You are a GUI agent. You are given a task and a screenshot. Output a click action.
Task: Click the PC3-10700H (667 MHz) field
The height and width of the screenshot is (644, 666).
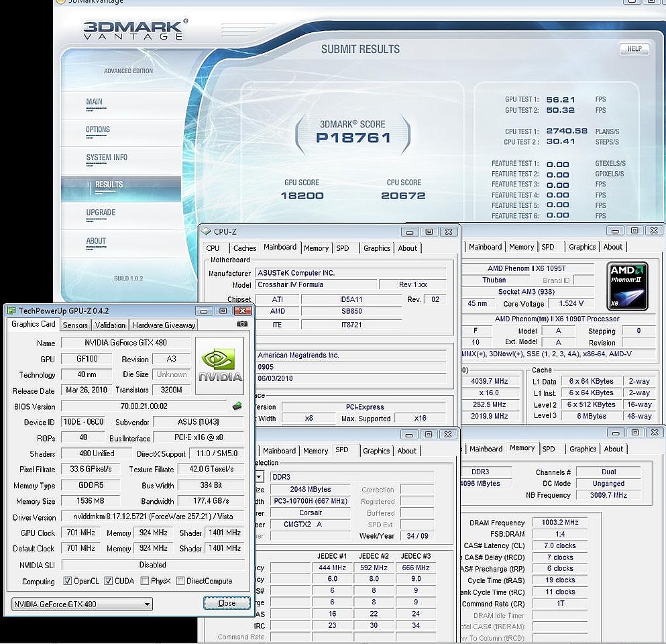point(311,501)
